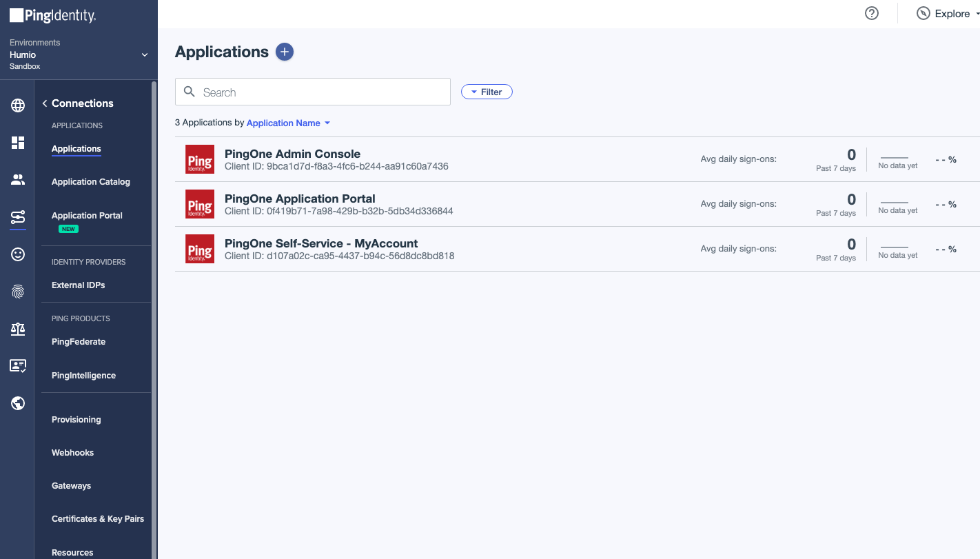Click the help question mark icon

tap(871, 13)
